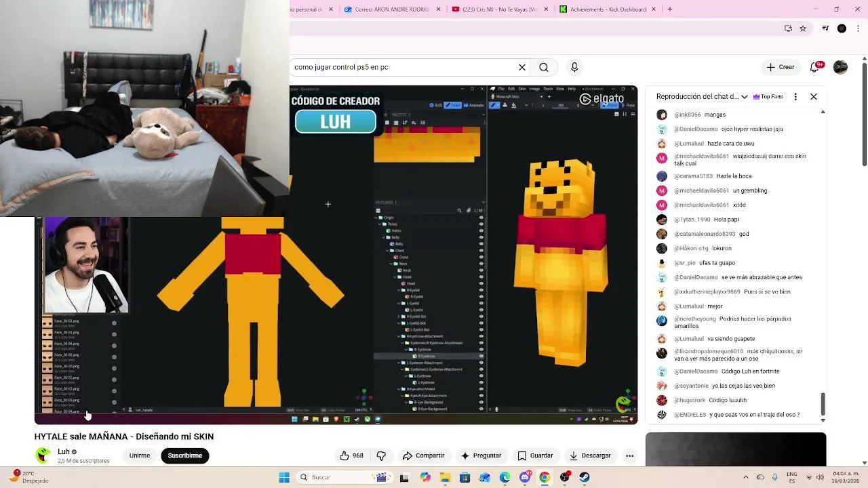Toggle visibility eye for Head folder row

pyautogui.click(x=481, y=277)
